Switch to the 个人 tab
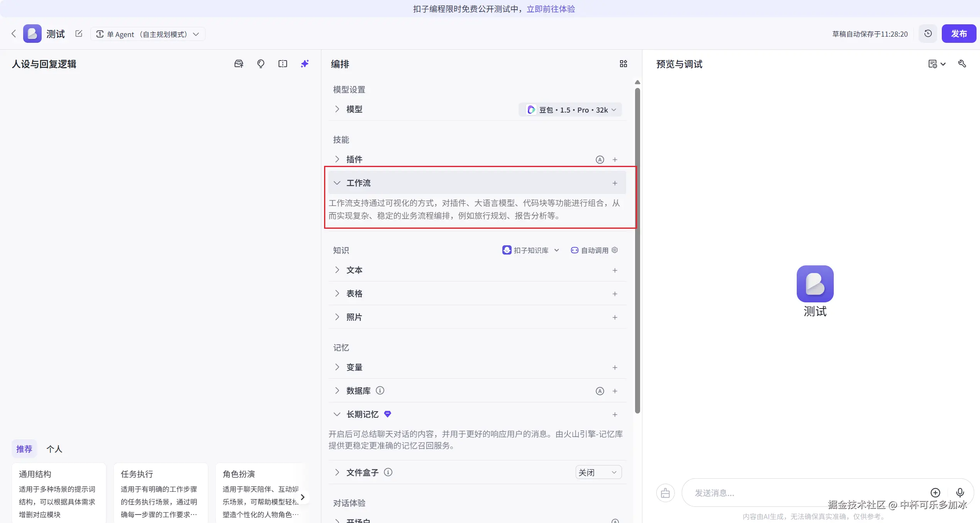This screenshot has width=980, height=523. point(54,449)
